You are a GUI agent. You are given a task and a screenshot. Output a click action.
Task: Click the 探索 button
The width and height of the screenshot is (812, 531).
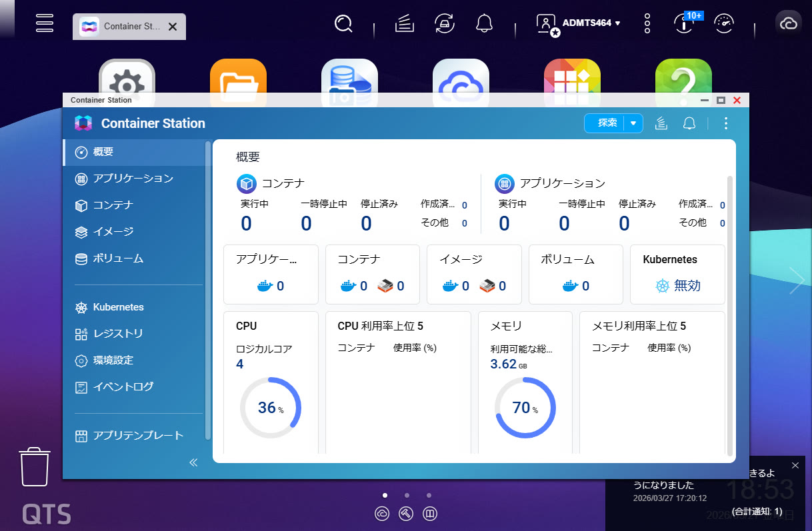(x=605, y=123)
